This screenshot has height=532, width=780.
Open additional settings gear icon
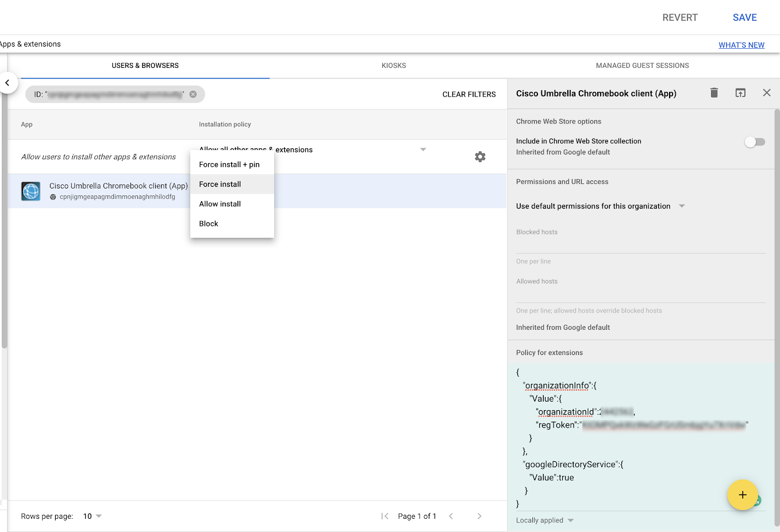[480, 157]
